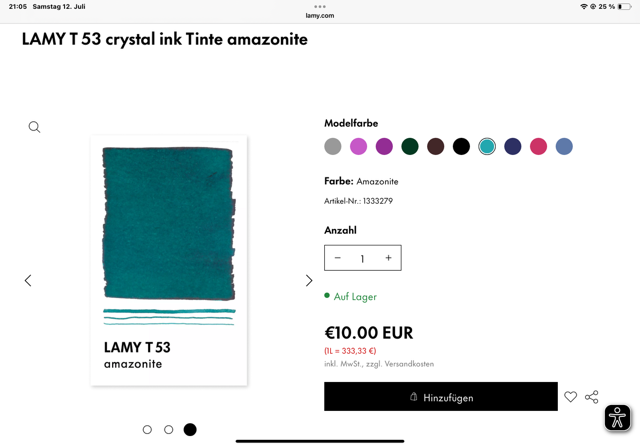Choose the navy blue color swatch

coord(513,146)
